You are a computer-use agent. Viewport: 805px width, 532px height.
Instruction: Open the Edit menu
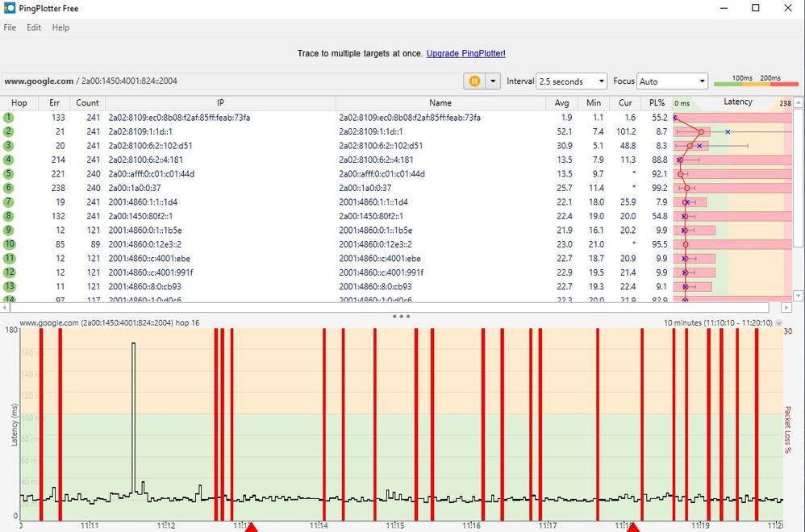click(x=34, y=27)
